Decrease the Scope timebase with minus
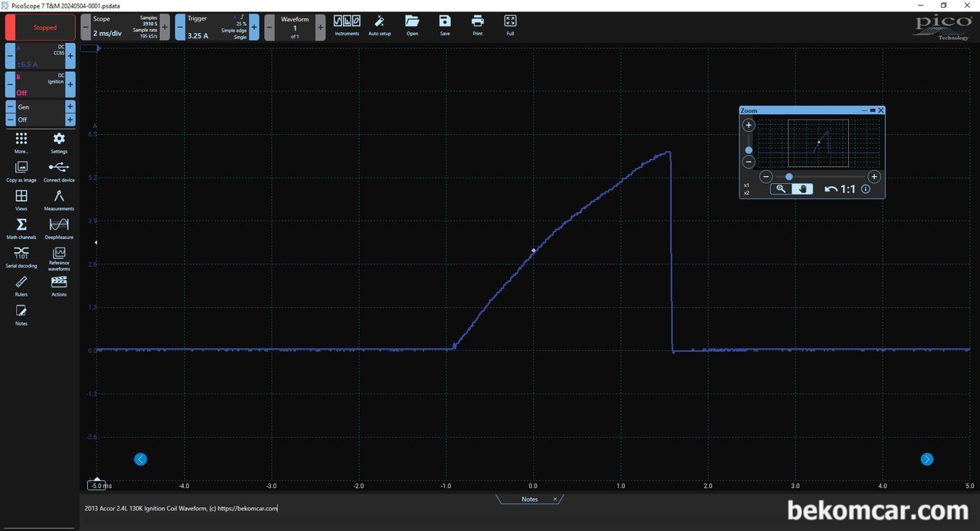This screenshot has width=980, height=531. click(x=86, y=28)
